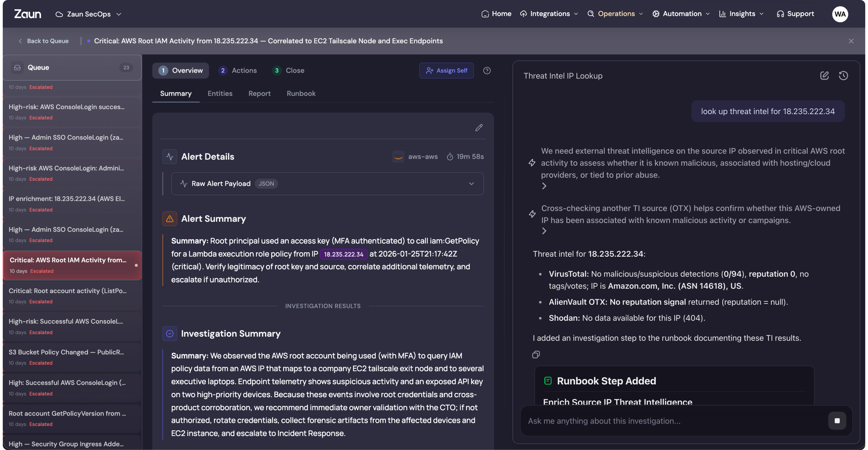Screen dimensions: 868x450
Task: Click the WA user avatar
Action: (840, 14)
